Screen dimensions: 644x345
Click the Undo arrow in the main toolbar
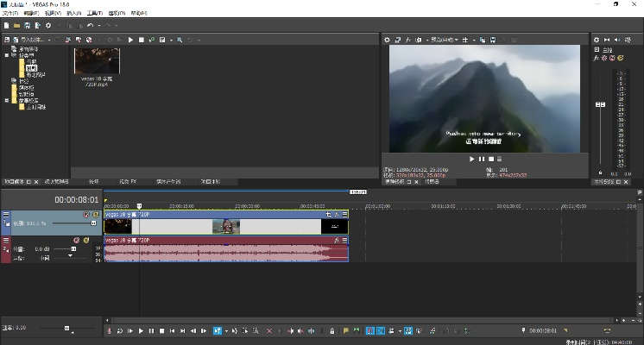[x=90, y=26]
